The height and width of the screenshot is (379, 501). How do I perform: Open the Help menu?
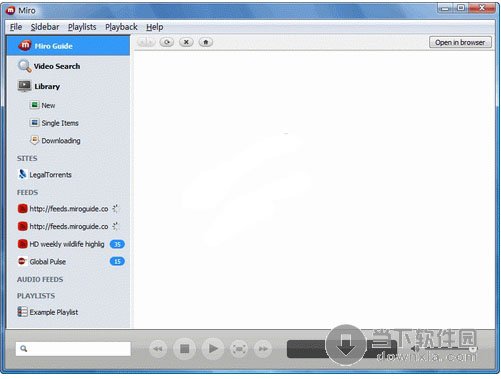tap(155, 27)
